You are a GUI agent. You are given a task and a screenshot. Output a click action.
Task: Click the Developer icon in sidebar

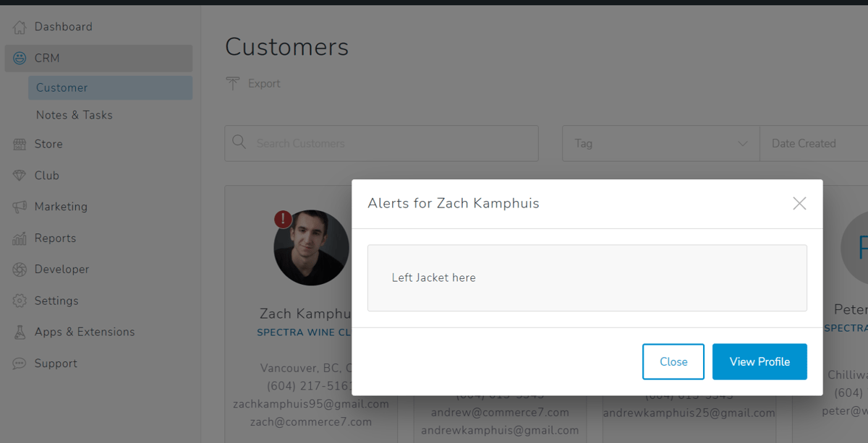[x=20, y=270]
